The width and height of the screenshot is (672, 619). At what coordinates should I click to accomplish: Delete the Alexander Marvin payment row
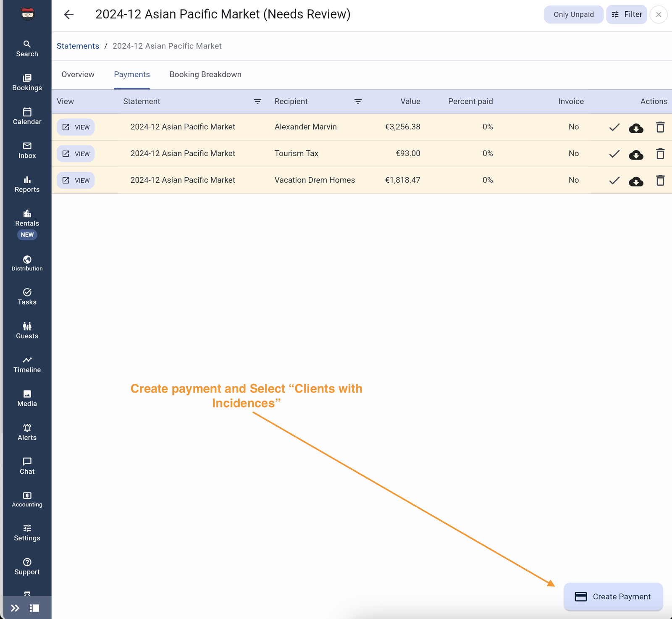(660, 127)
